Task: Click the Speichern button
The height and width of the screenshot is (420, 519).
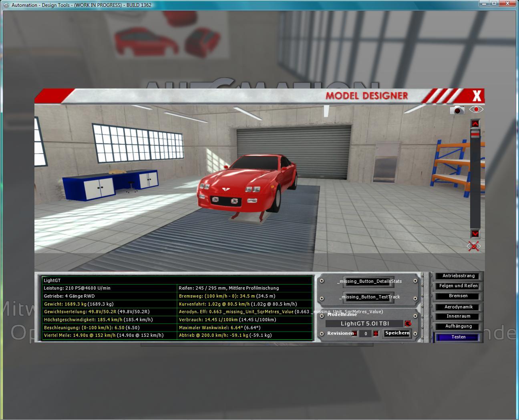Action: (397, 333)
